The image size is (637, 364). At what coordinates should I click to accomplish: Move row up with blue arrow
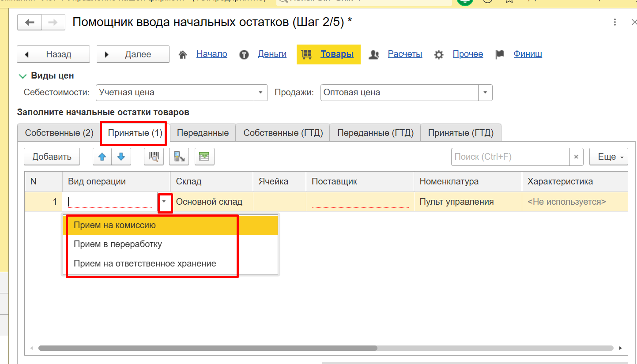[x=102, y=157]
